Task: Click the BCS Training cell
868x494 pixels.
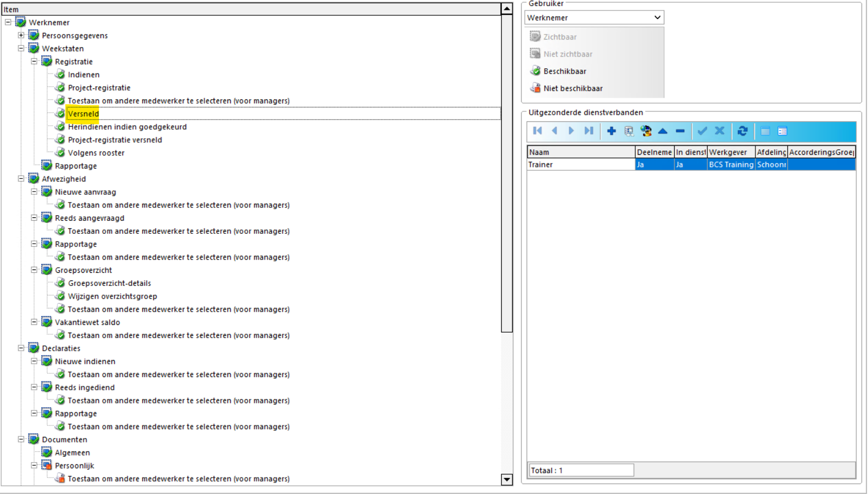Action: point(731,164)
